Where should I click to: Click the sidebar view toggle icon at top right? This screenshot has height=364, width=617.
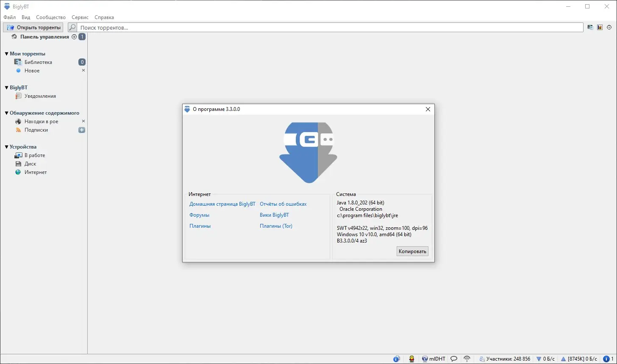point(590,28)
